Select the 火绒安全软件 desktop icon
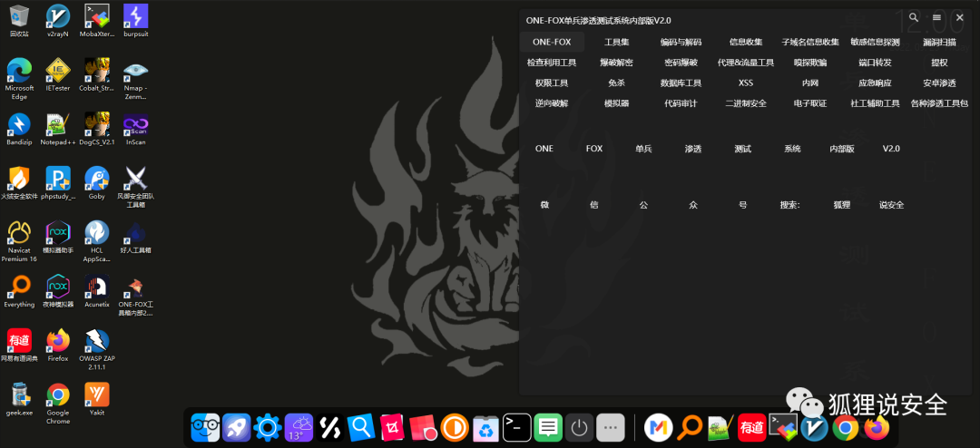 pyautogui.click(x=19, y=183)
